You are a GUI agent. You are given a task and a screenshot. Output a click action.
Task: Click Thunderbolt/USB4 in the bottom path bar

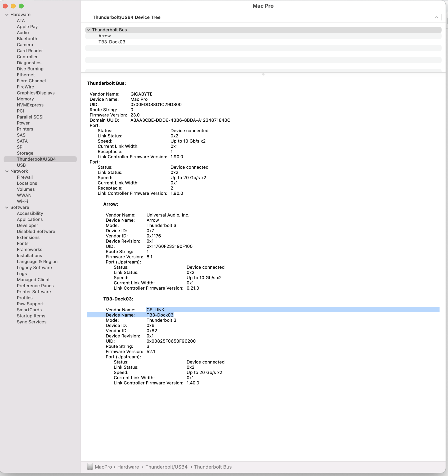pyautogui.click(x=166, y=467)
